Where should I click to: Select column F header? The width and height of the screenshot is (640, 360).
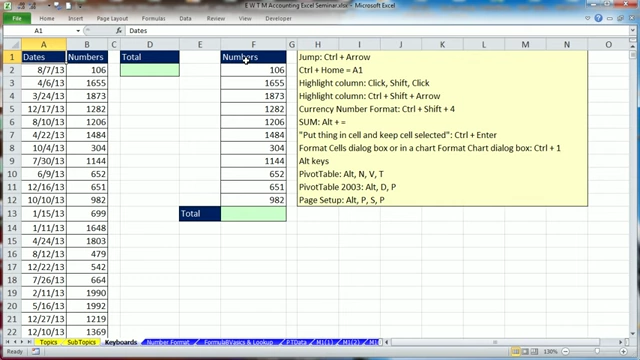(253, 44)
